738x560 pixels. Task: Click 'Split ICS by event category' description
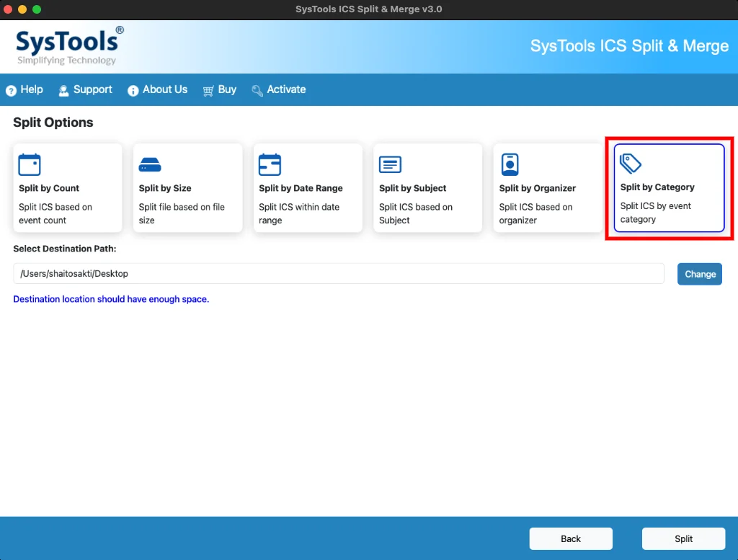coord(656,213)
